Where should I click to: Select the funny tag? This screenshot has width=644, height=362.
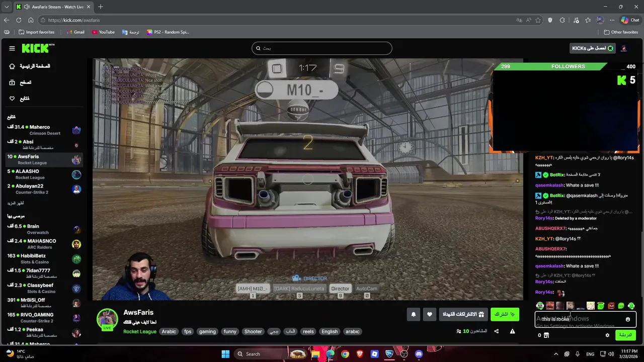click(230, 332)
